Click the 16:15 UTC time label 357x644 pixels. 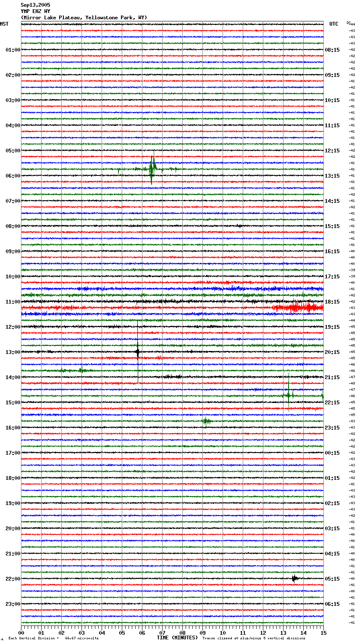tap(332, 251)
